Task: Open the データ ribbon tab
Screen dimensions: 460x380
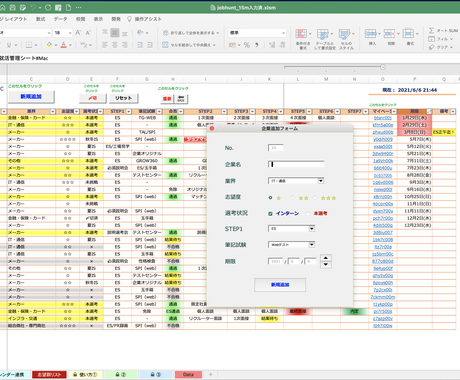Action: (x=61, y=19)
